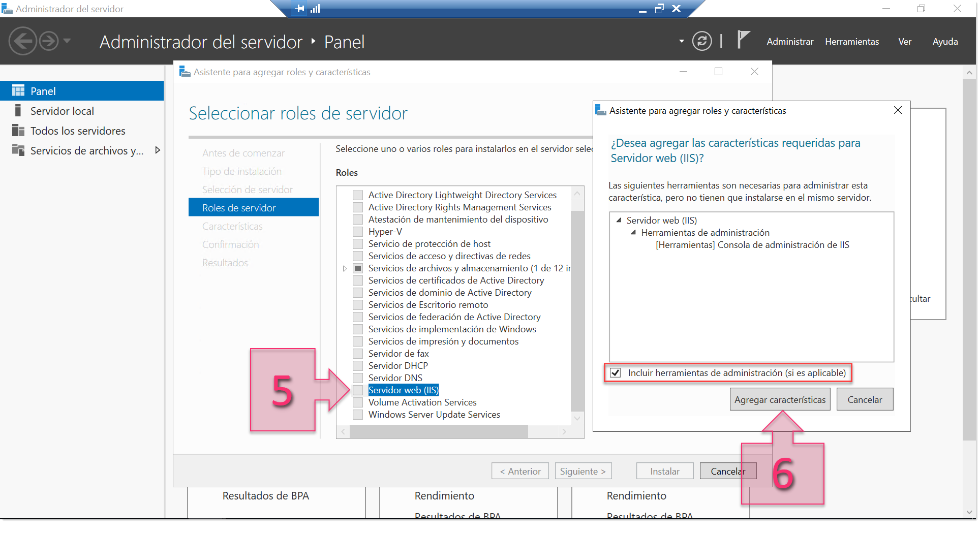The height and width of the screenshot is (533, 980).
Task: Click the back navigation arrow
Action: point(23,41)
